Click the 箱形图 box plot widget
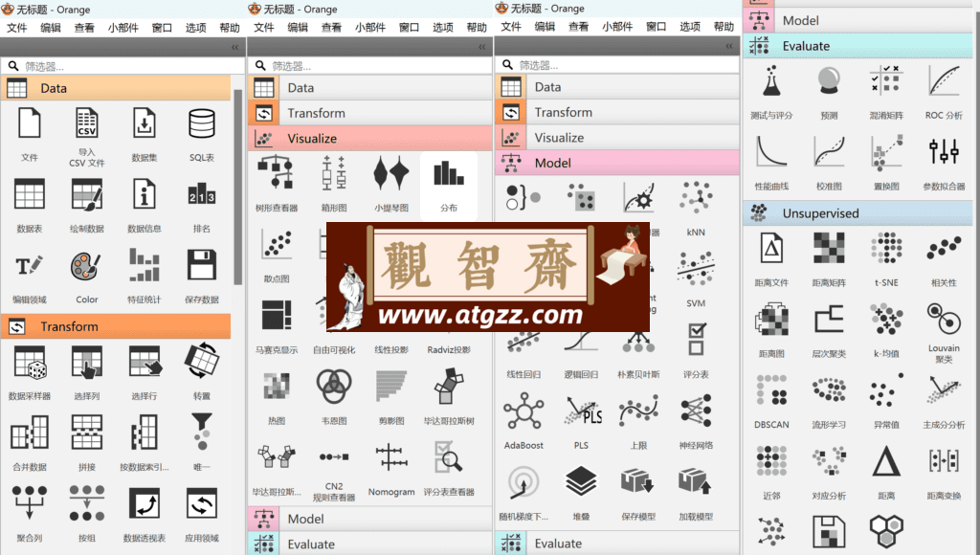Image resolution: width=980 pixels, height=555 pixels. tap(334, 173)
